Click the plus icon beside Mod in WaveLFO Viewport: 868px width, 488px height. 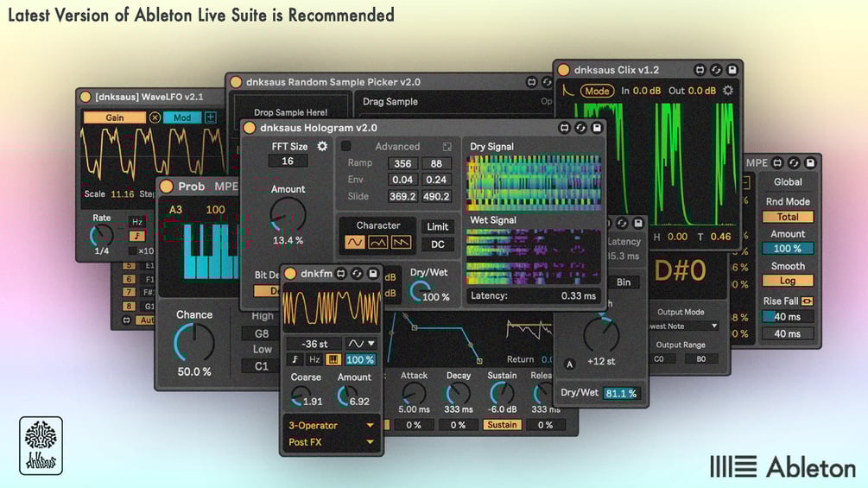pos(211,117)
